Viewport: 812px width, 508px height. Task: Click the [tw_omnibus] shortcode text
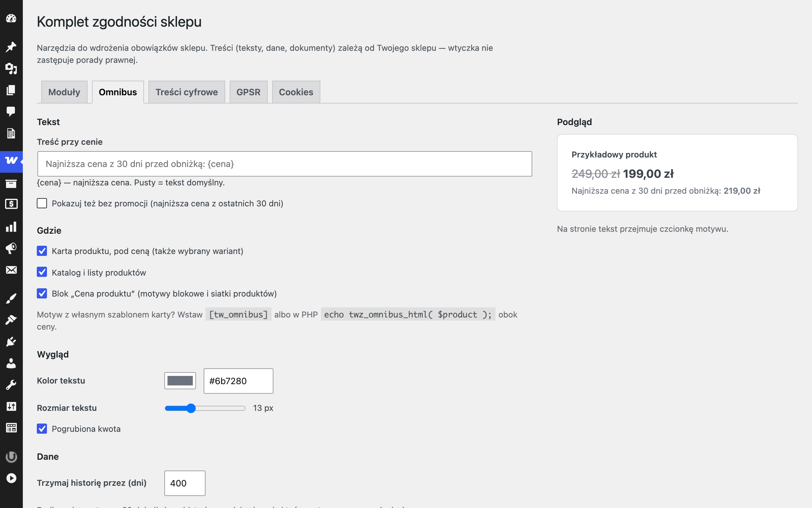point(238,314)
